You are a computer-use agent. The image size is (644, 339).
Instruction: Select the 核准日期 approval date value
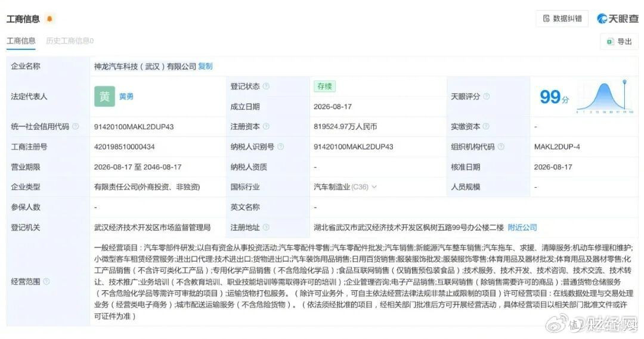click(553, 167)
